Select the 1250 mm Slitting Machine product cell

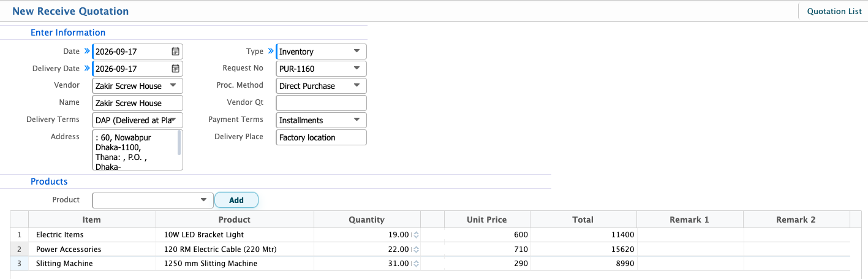[x=235, y=264]
